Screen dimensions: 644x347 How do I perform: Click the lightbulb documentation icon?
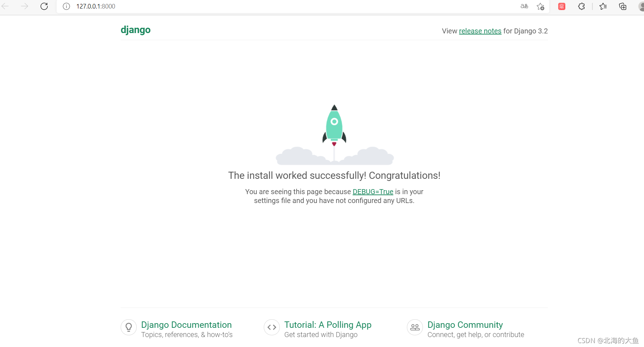pos(129,327)
